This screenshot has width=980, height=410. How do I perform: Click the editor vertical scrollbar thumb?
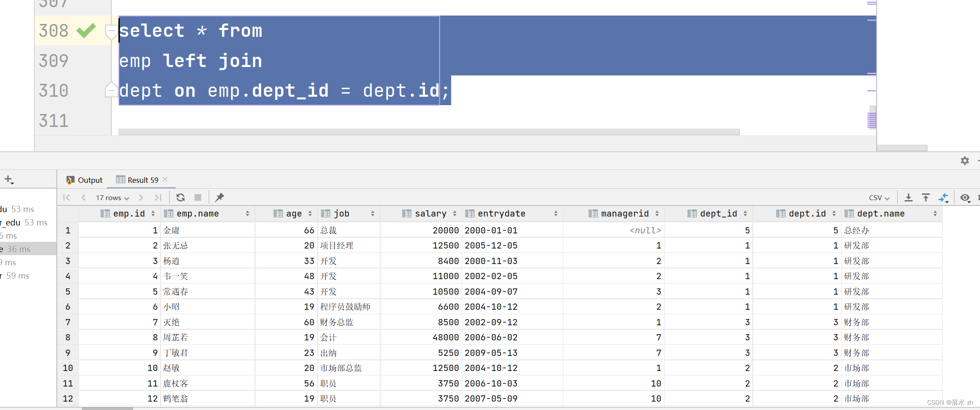coord(872,117)
